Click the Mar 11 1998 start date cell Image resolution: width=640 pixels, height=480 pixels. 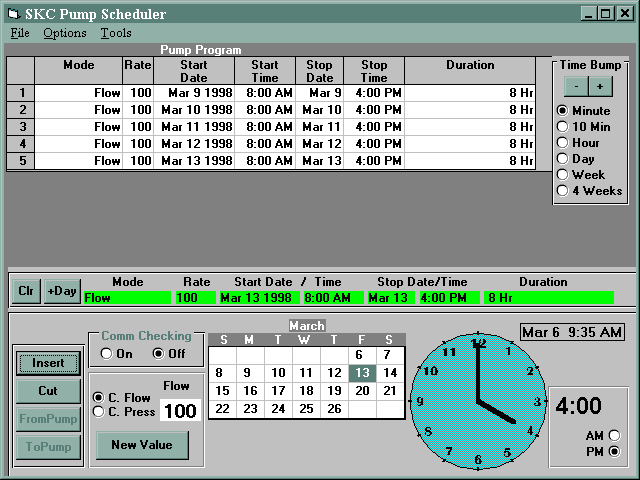coord(194,127)
